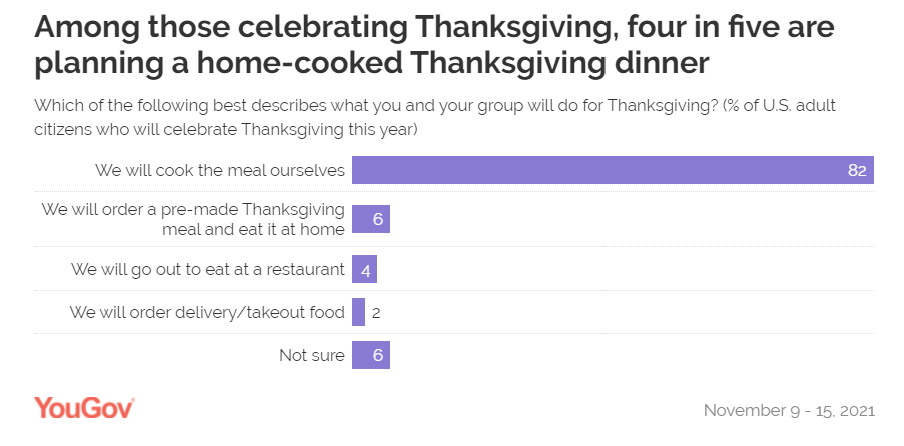Select the pre-made Thanksgiving meal bar
Viewport: 904px width, 446px height.
pyautogui.click(x=371, y=219)
